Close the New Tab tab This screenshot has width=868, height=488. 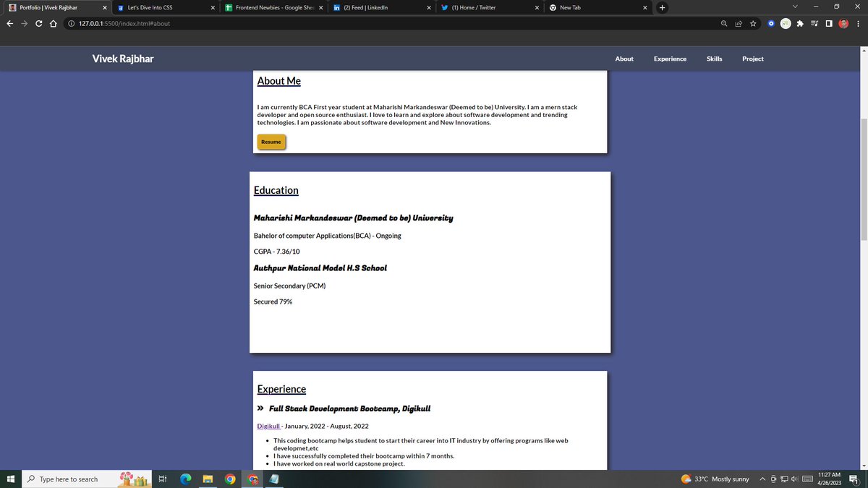pyautogui.click(x=645, y=7)
